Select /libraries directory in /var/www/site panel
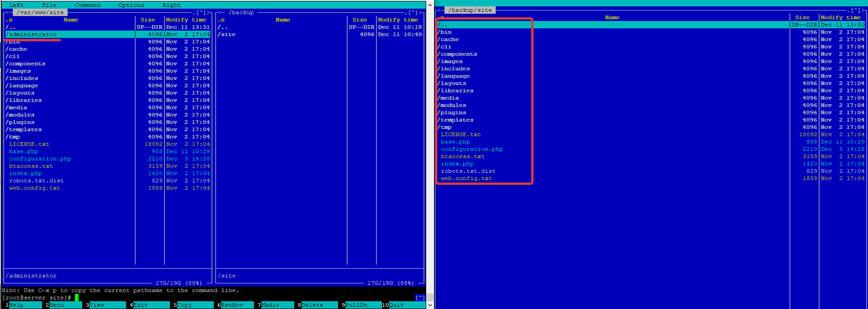 [107, 100]
